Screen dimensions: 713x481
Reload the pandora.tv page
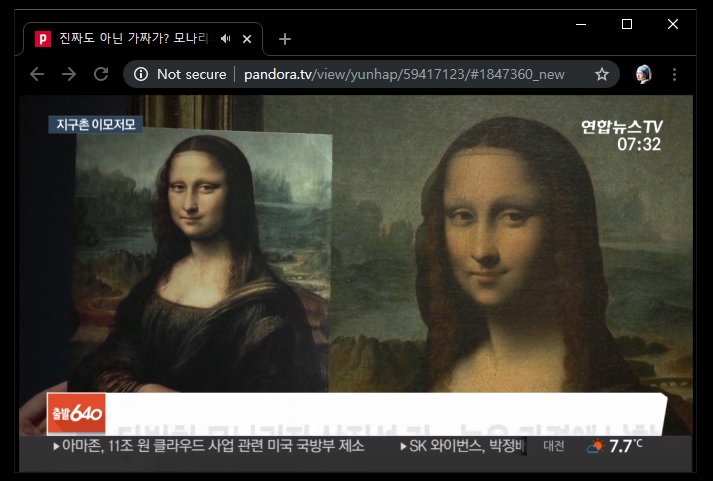pos(101,74)
